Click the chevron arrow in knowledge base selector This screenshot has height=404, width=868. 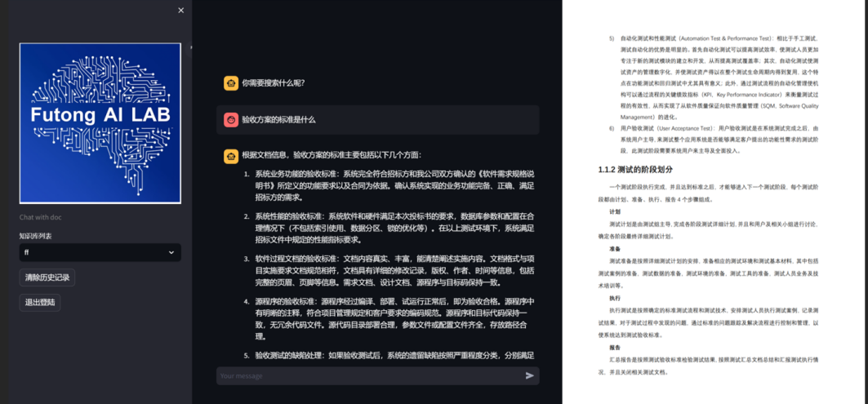tap(171, 253)
